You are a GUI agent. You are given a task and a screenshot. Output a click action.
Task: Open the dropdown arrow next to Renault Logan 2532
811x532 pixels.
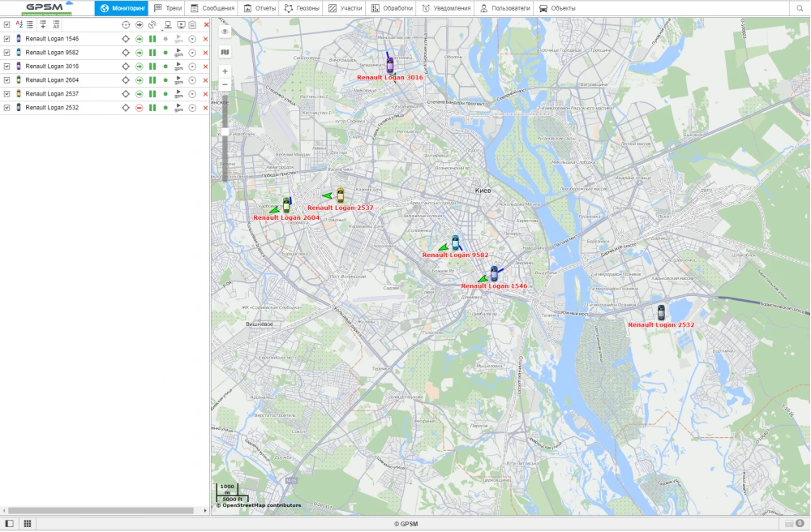click(x=192, y=107)
